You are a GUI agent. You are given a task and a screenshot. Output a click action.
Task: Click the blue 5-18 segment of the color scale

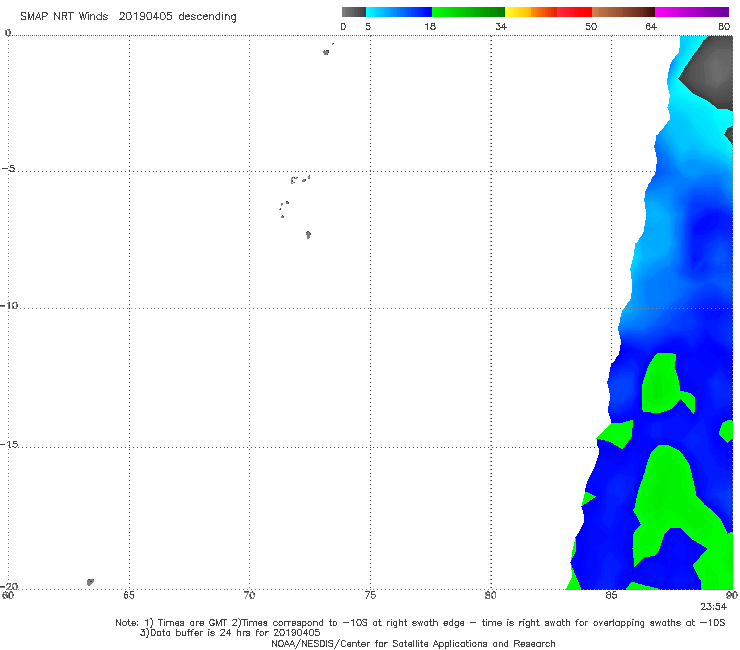399,12
